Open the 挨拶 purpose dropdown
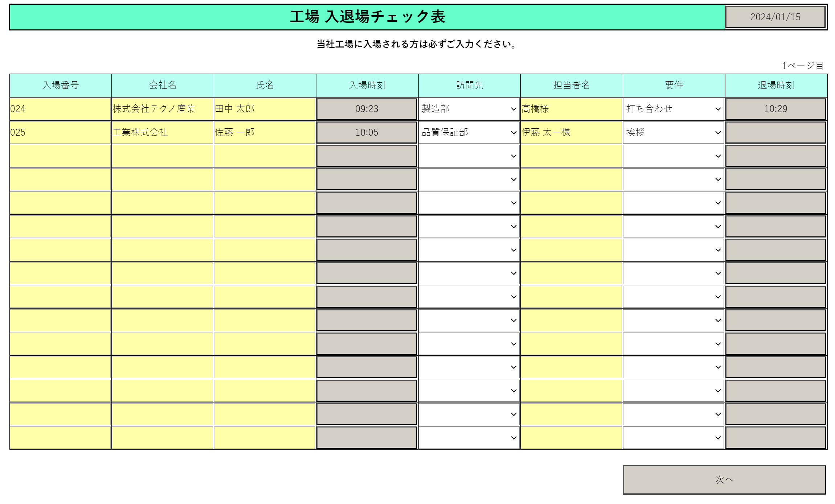This screenshot has width=835, height=504. pyautogui.click(x=674, y=132)
